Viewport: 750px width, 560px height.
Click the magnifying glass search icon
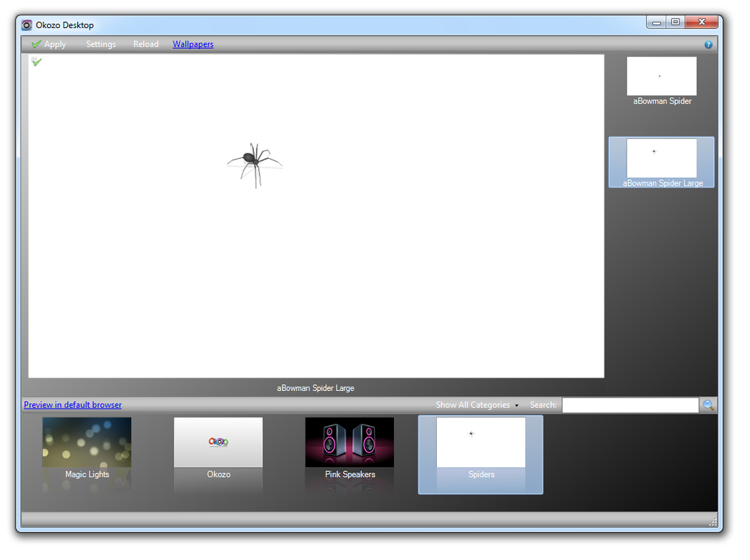click(x=708, y=406)
